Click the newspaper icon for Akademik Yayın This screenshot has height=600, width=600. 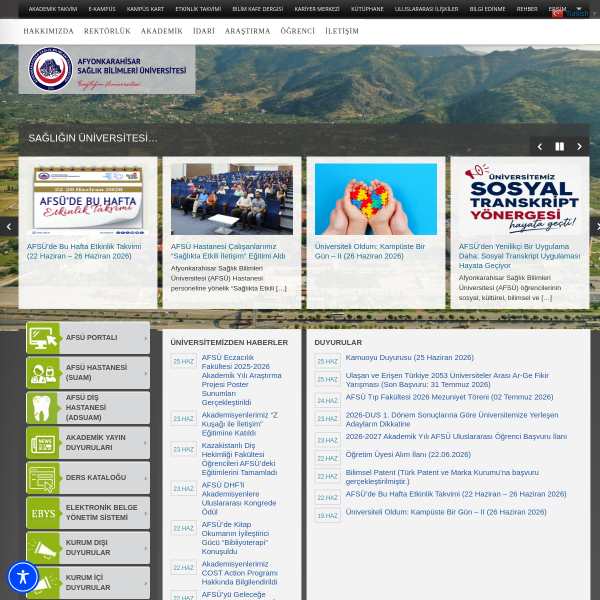[43, 443]
